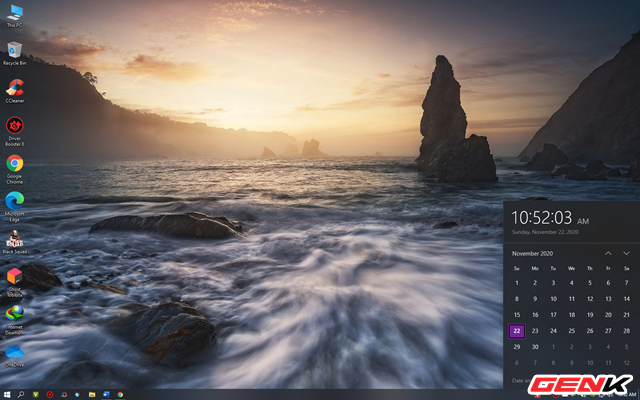Select Internet Download Manager desktop icon
The height and width of the screenshot is (400, 640).
pyautogui.click(x=15, y=320)
